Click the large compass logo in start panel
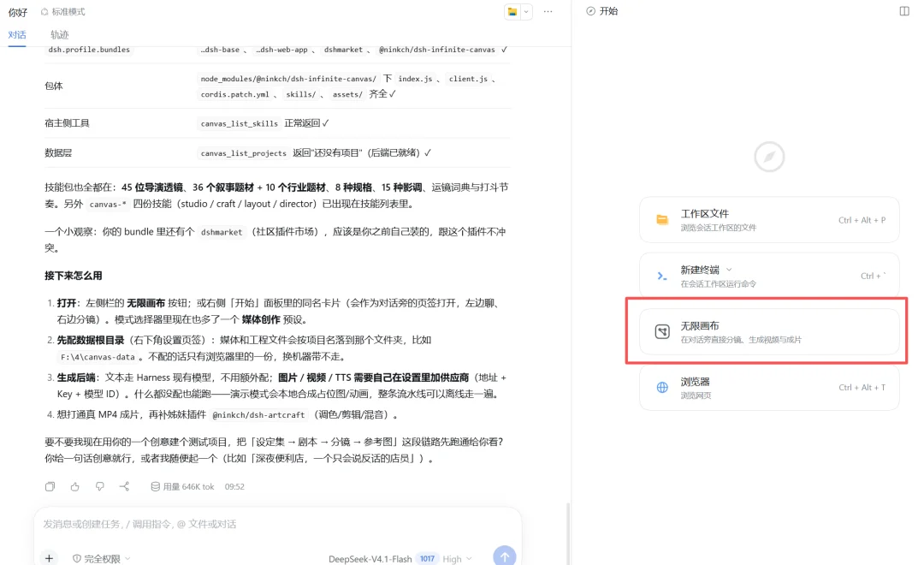This screenshot has width=924, height=565. click(x=769, y=157)
